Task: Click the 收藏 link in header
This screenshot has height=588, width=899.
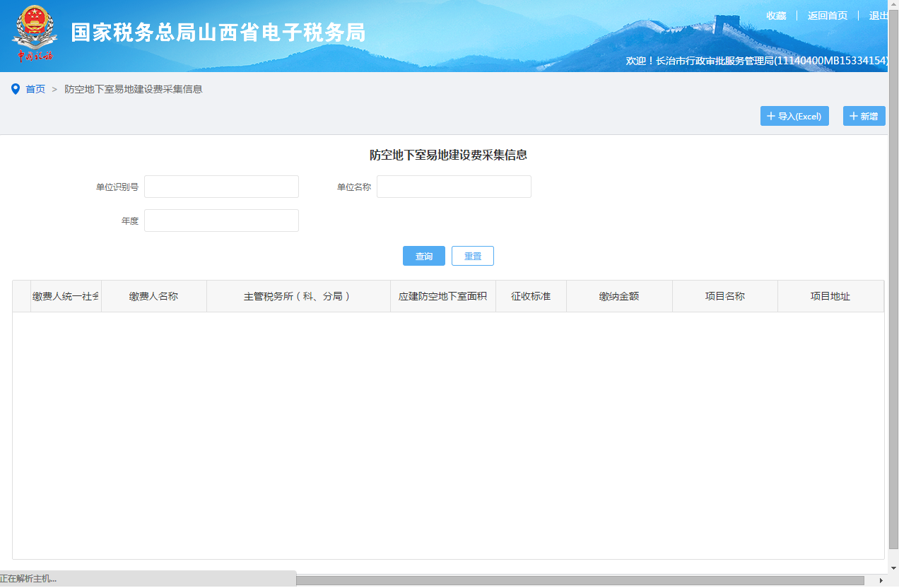Action: click(776, 16)
